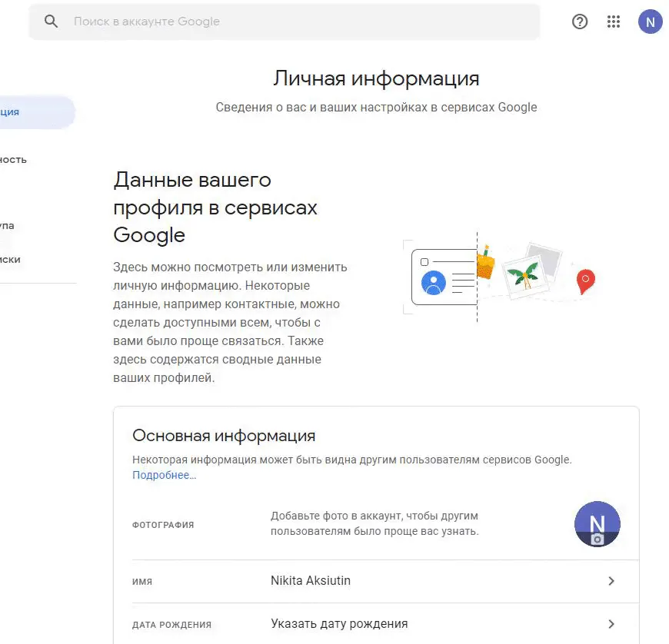Viewport: 669px width, 644px height.
Task: Open sidebar item ending in "иски"
Action: pos(10,260)
